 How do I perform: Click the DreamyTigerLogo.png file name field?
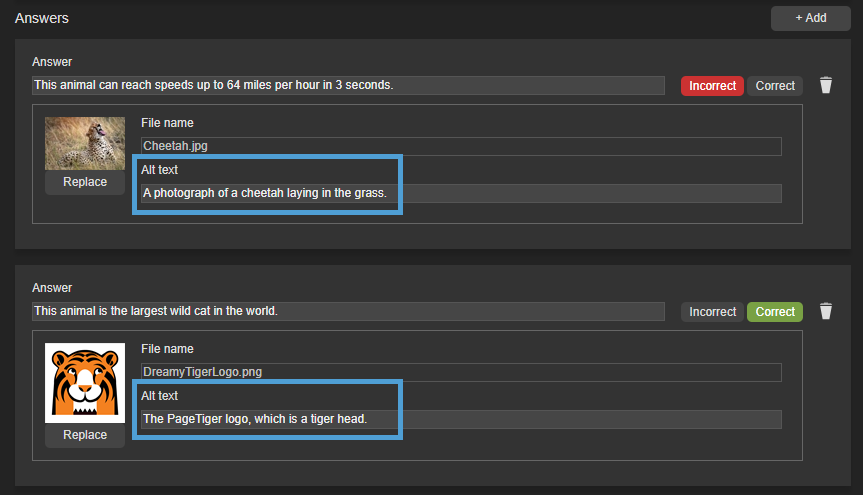click(460, 372)
